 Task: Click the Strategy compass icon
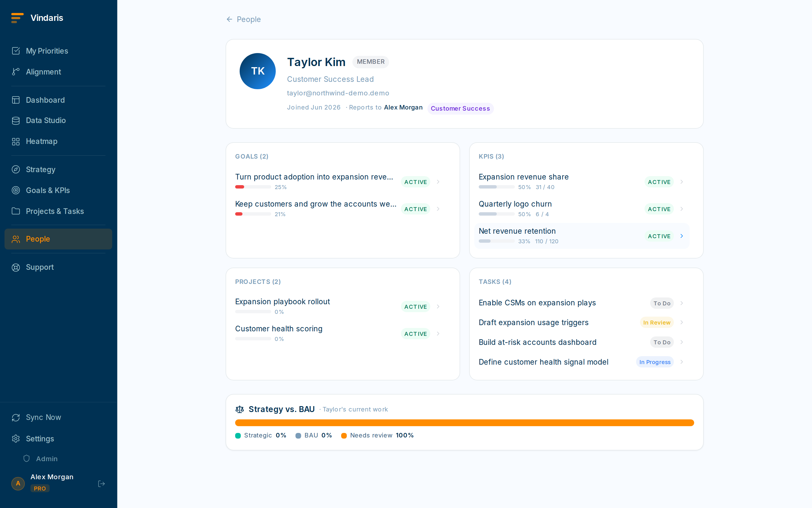coord(16,169)
